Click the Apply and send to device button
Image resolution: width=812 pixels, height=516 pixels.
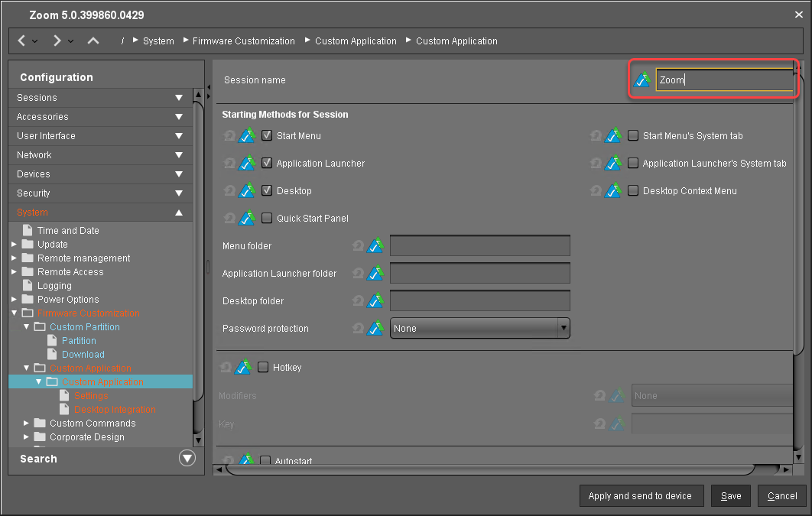(x=640, y=496)
